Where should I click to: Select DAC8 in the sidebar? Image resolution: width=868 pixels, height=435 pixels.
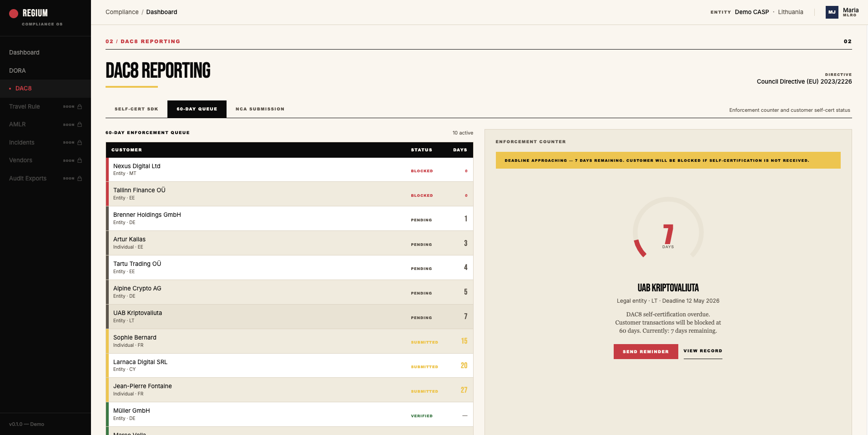point(45,88)
